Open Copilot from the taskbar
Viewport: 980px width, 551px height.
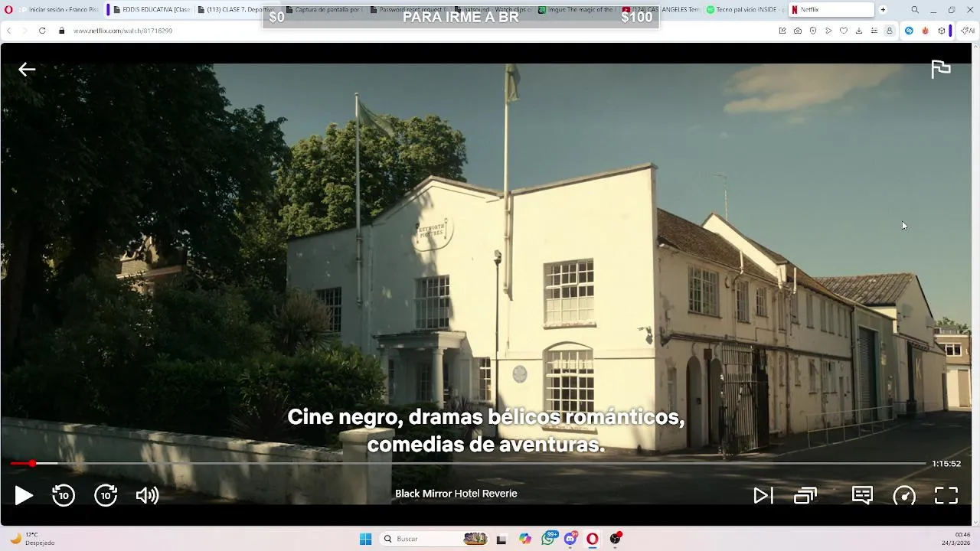click(x=525, y=539)
